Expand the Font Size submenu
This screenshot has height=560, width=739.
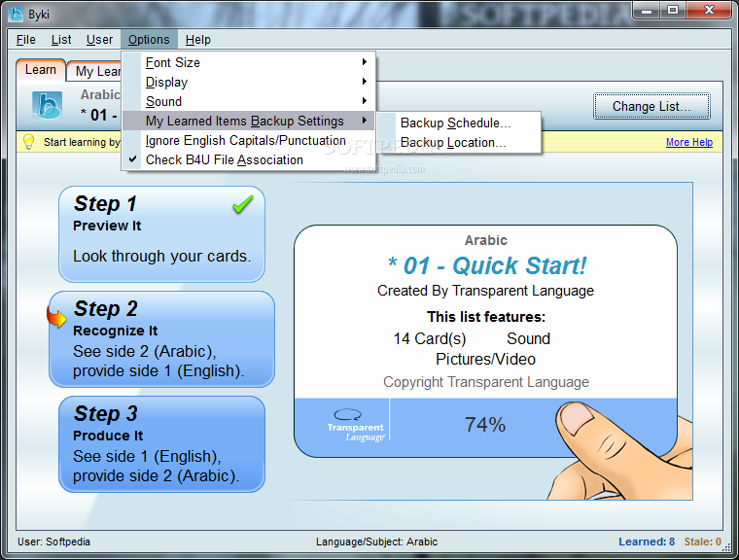[248, 62]
